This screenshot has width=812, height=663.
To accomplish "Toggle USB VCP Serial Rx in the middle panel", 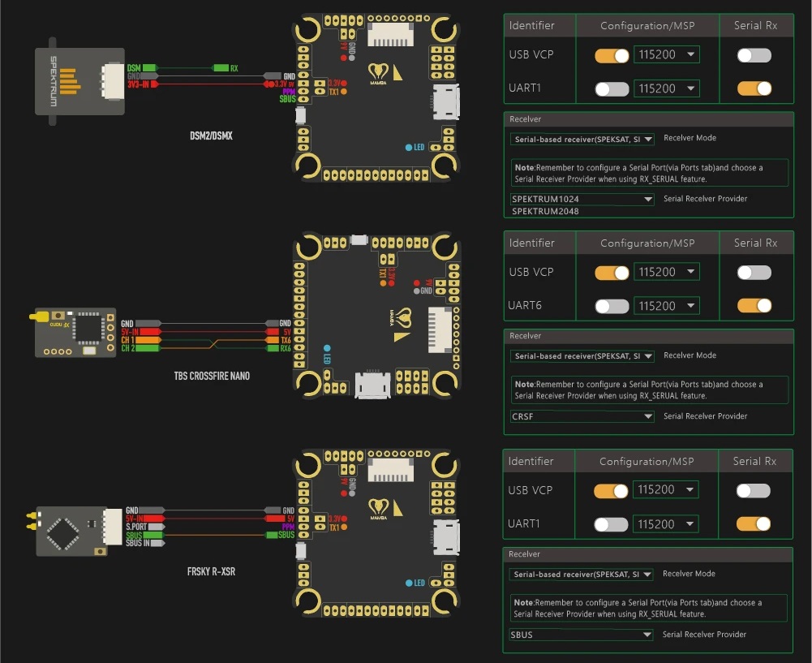I will [x=754, y=273].
